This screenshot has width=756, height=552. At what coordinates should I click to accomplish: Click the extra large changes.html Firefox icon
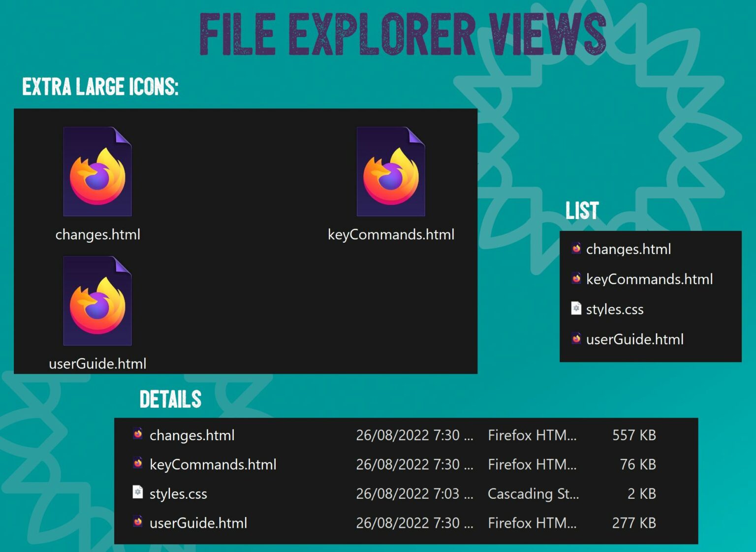click(x=97, y=171)
